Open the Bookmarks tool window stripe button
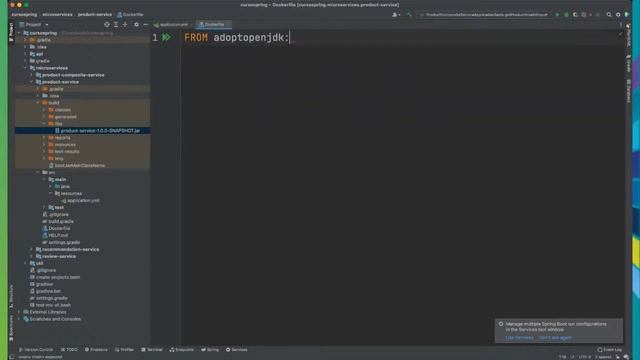This screenshot has height=360, width=640. 11,327
